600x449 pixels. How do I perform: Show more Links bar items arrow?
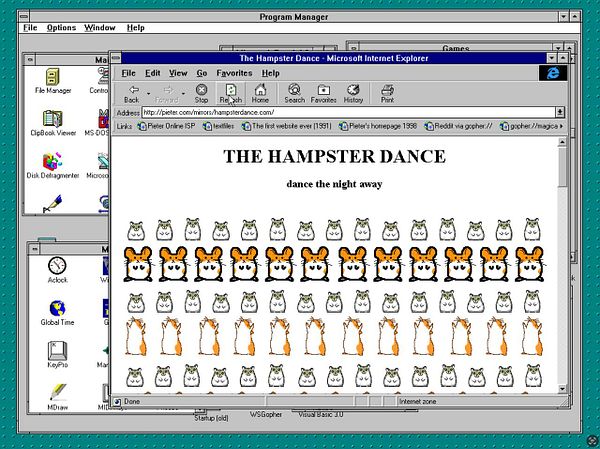click(x=561, y=126)
